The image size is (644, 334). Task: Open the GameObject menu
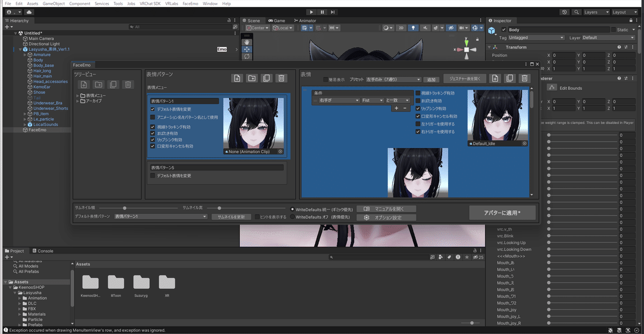[54, 4]
